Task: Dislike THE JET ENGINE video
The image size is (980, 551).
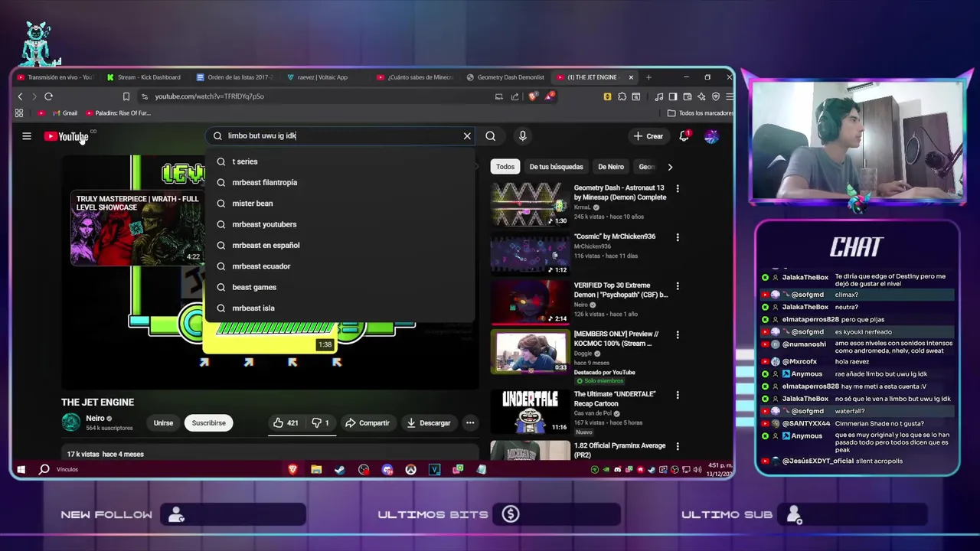Action: [x=320, y=423]
